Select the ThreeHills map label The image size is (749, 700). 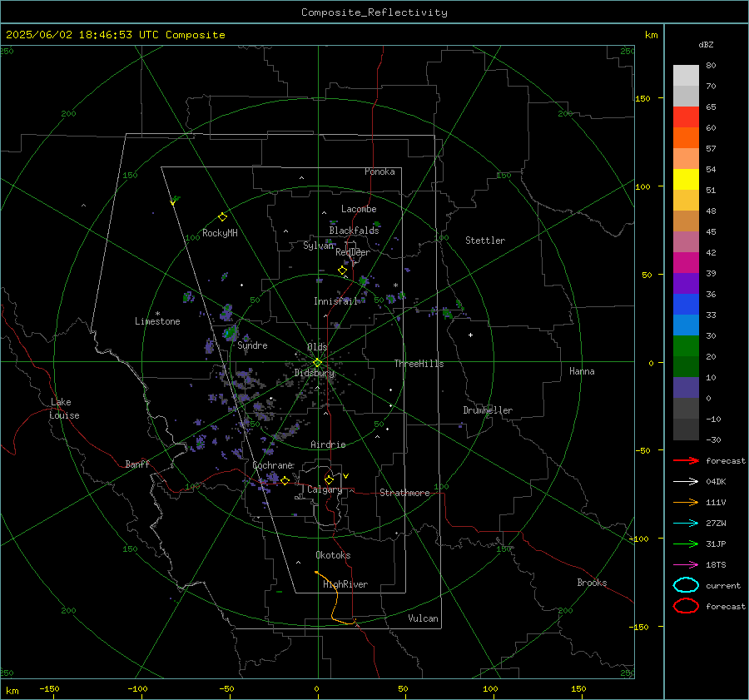[x=419, y=364]
